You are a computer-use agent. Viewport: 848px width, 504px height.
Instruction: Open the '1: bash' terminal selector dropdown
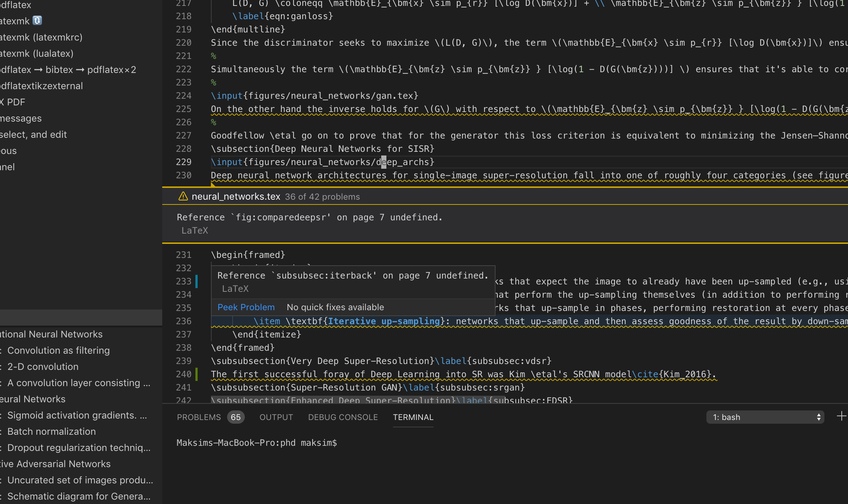point(765,417)
